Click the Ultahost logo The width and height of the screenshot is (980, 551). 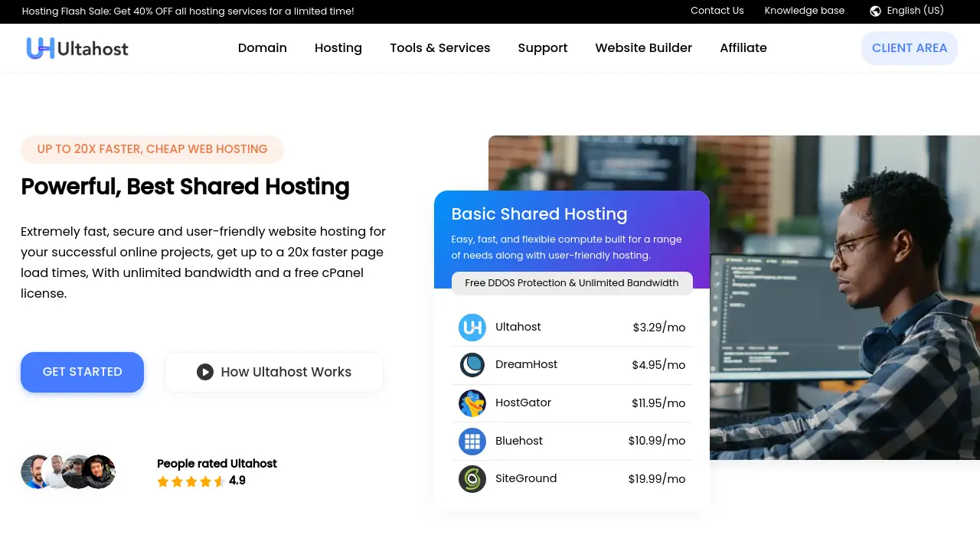tap(77, 48)
